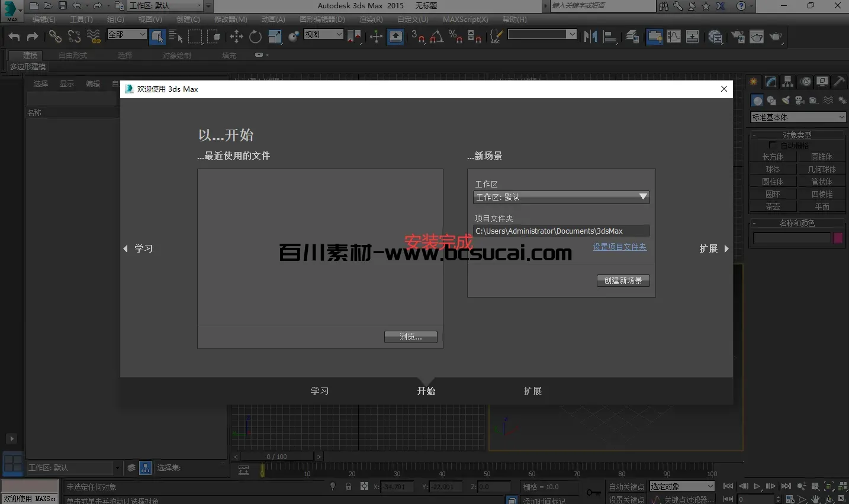The height and width of the screenshot is (504, 849).
Task: Select the Scale tool
Action: [x=275, y=37]
